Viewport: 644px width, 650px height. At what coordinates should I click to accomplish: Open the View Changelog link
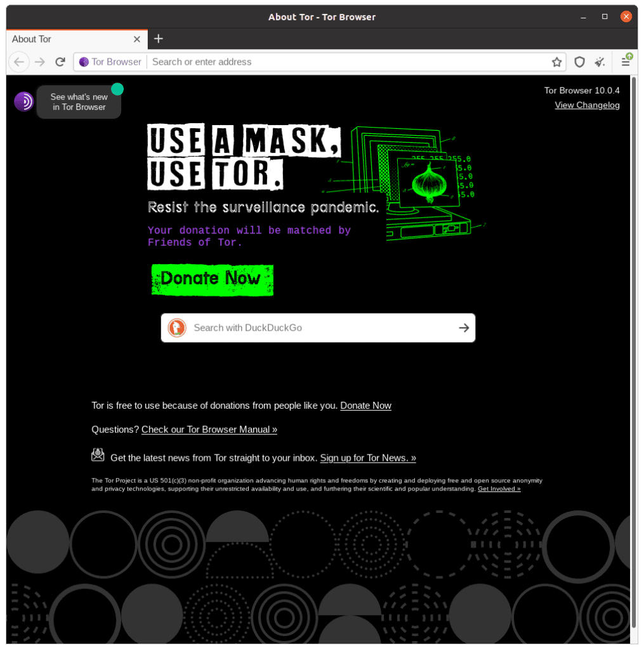587,105
